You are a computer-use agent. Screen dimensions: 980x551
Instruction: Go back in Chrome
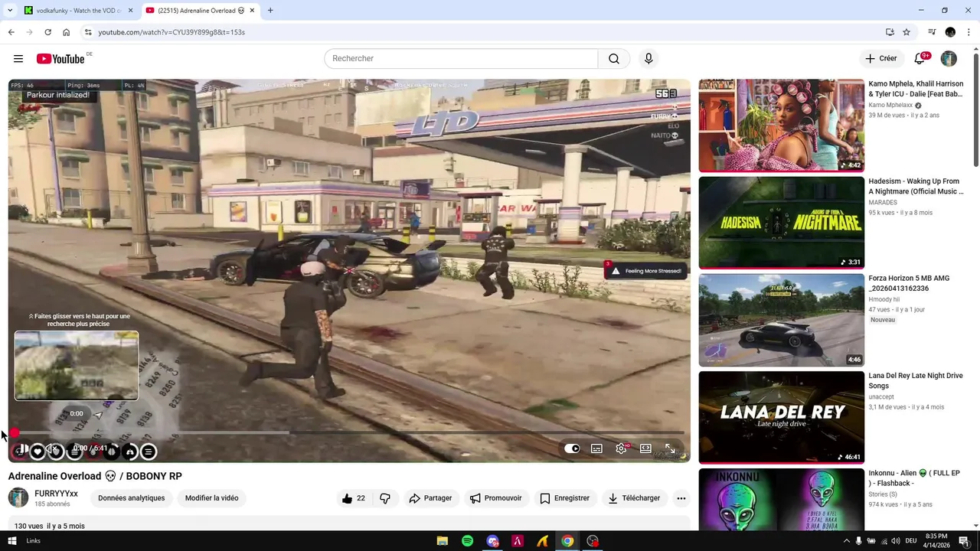11,32
